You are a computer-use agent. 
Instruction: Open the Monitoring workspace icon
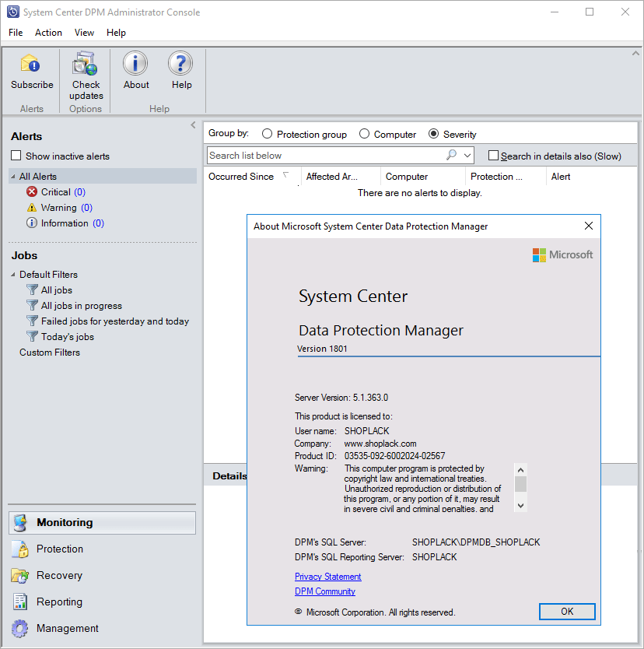20,523
